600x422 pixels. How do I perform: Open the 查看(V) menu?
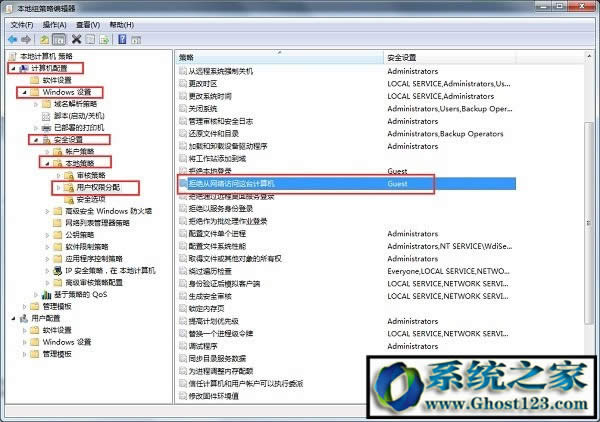(88, 25)
